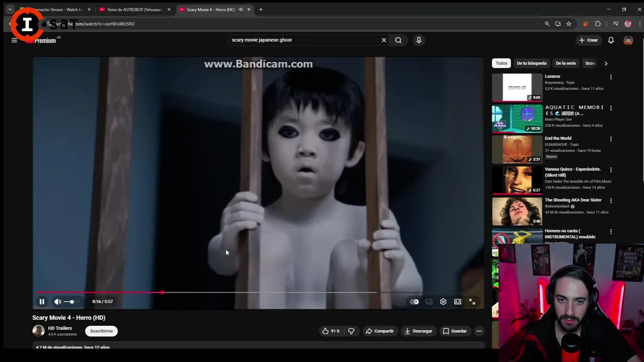Screen dimensions: 644x362
Task: Pause the video playback
Action: click(42, 302)
